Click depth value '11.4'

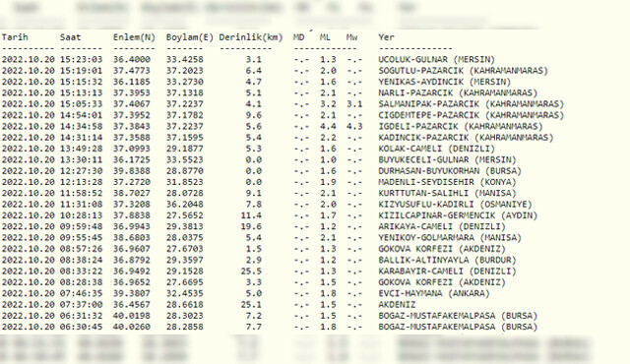pyautogui.click(x=251, y=215)
